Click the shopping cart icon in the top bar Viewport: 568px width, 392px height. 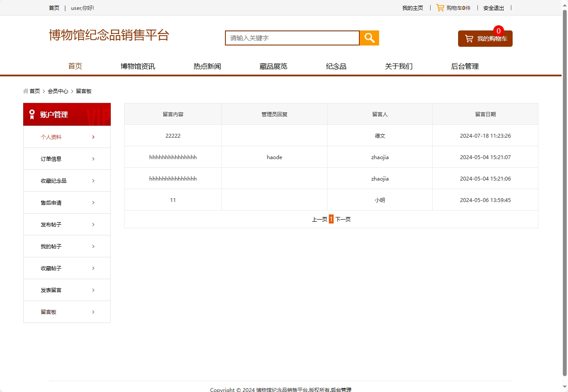[440, 7]
